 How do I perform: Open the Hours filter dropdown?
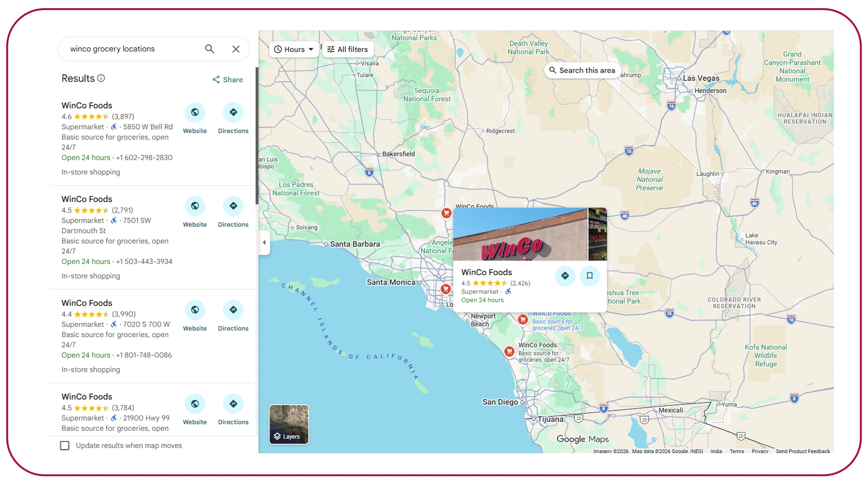pyautogui.click(x=293, y=49)
